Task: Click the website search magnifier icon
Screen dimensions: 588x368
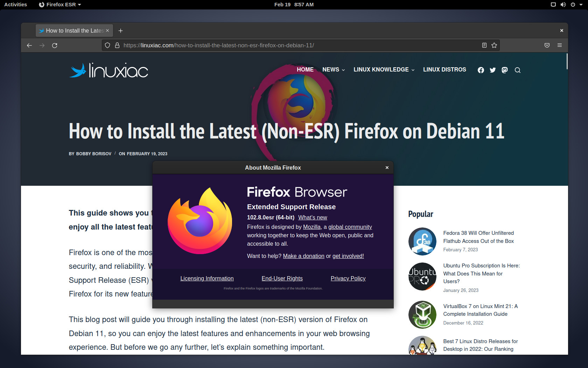Action: (518, 70)
